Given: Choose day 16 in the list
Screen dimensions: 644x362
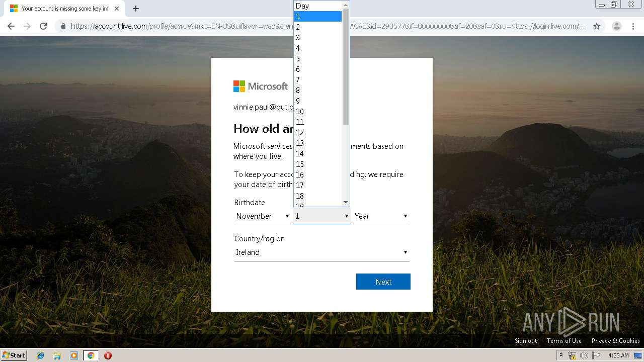Looking at the screenshot, I should 317,175.
